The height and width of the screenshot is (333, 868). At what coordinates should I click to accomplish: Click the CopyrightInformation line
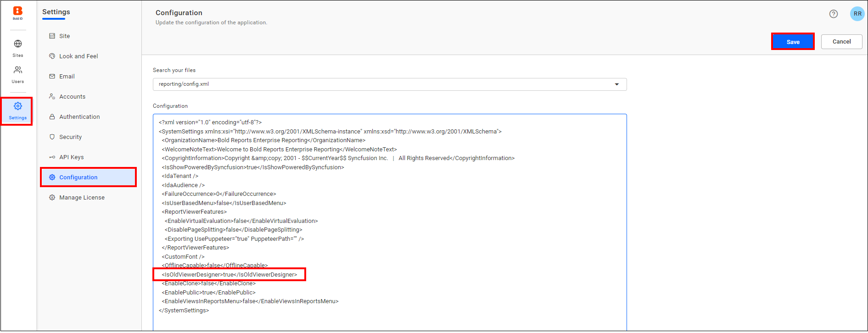(338, 158)
